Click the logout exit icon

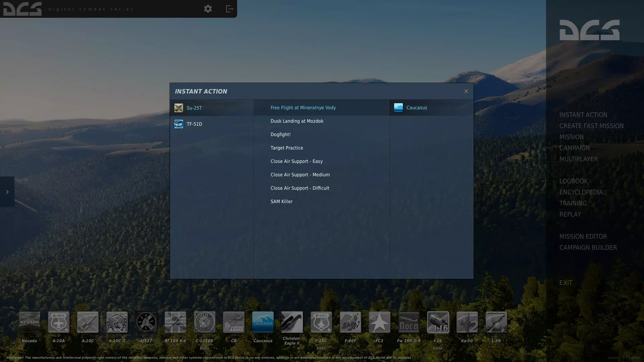click(229, 9)
